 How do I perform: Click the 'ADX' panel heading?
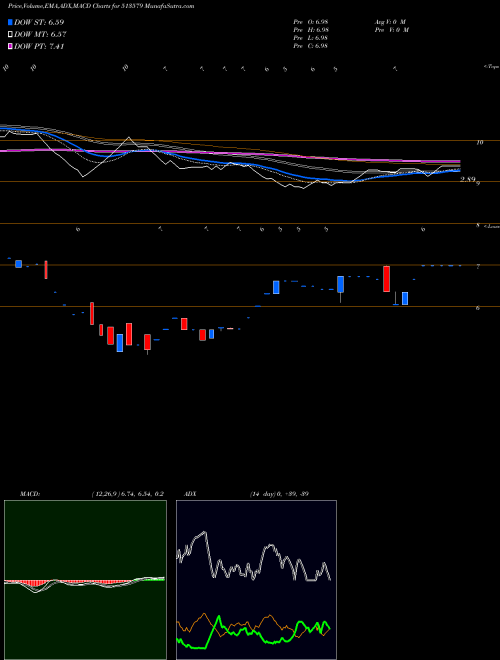click(x=190, y=494)
